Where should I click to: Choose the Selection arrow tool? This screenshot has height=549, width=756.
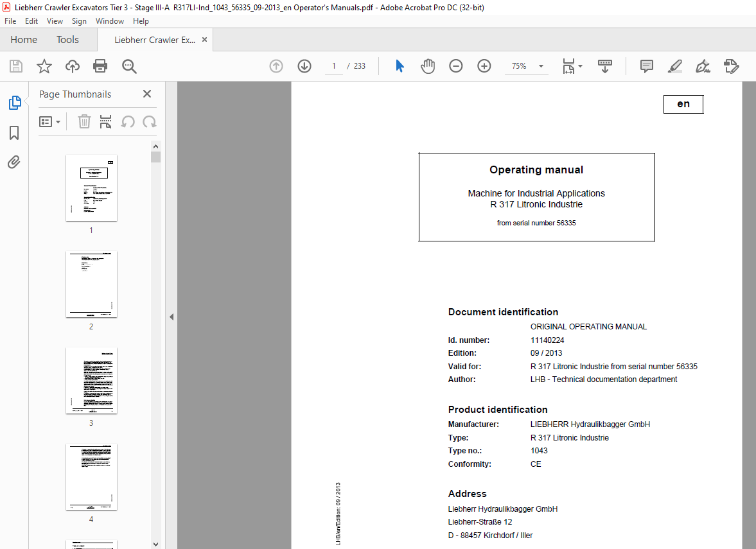400,66
